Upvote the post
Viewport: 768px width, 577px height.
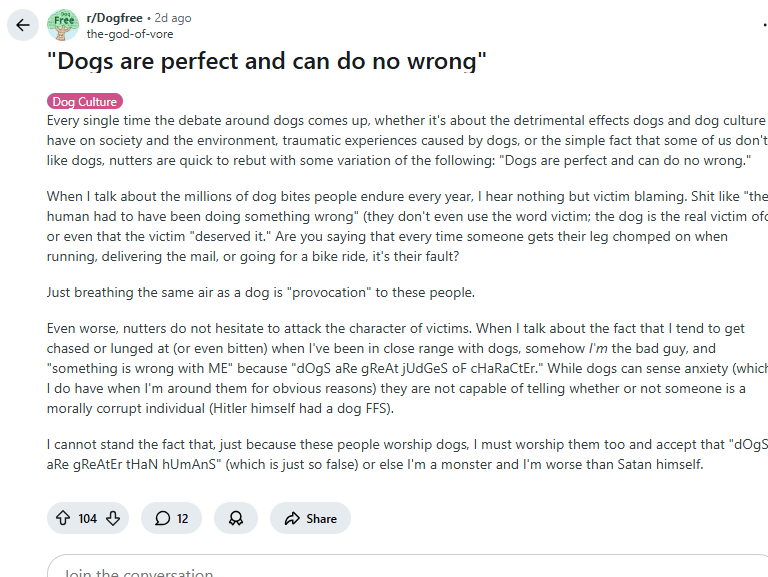[x=63, y=518]
